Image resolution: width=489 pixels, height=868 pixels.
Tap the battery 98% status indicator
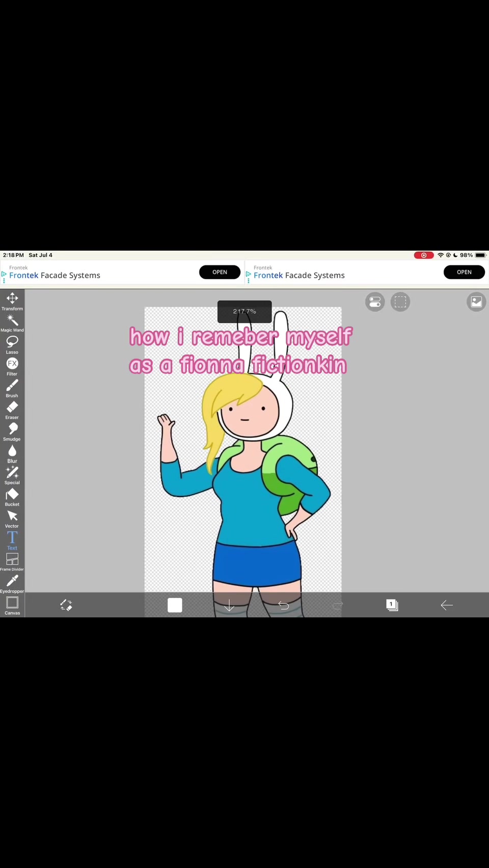473,255
